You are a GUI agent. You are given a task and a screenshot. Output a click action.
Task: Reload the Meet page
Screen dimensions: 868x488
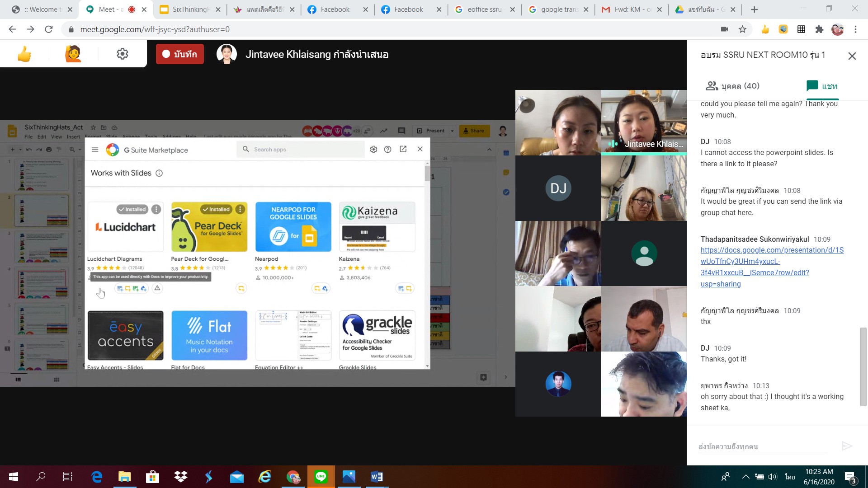(x=49, y=29)
